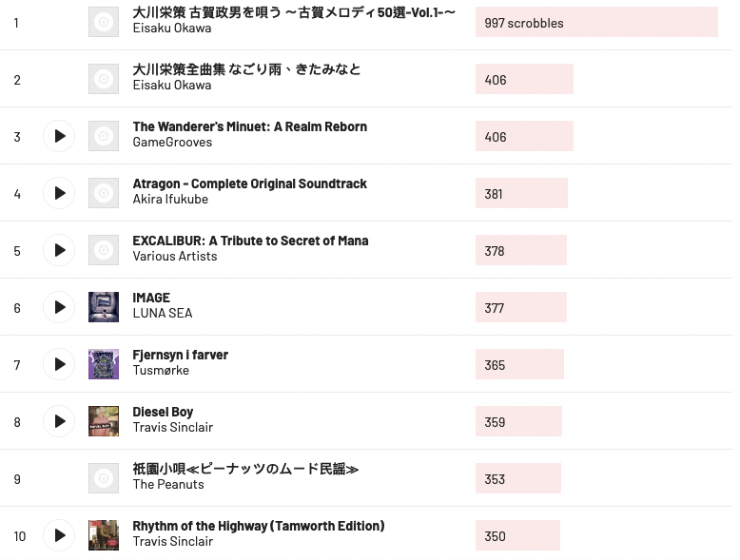The height and width of the screenshot is (560, 740).
Task: Play the Diesel Boy album
Action: click(x=59, y=421)
